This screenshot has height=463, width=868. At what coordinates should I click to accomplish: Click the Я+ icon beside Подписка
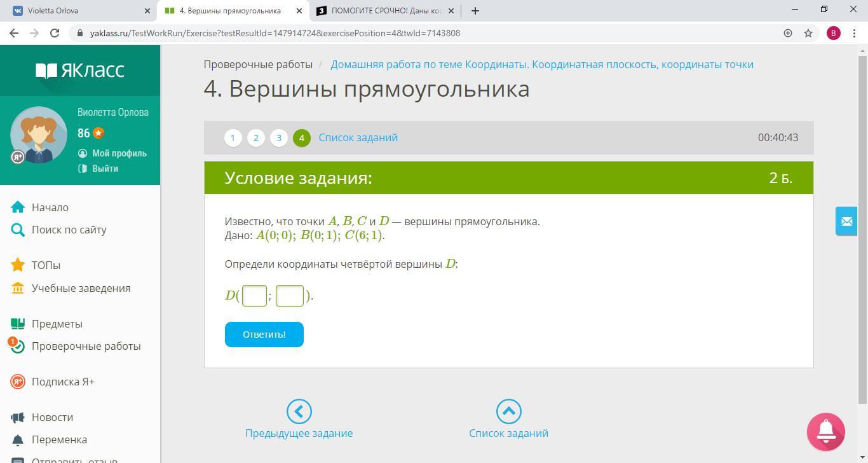tap(18, 382)
